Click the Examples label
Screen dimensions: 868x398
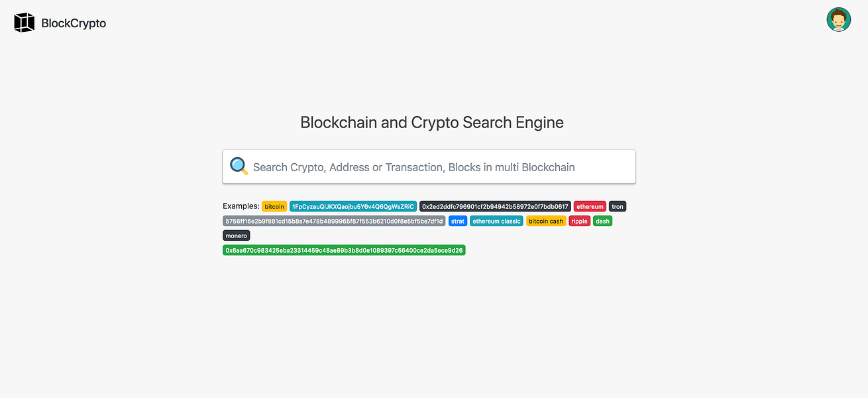[240, 206]
